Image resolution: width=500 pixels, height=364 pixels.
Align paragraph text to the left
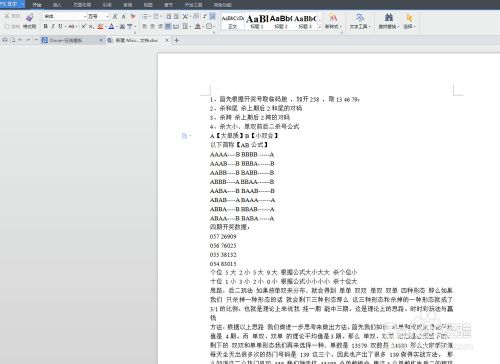coord(145,26)
